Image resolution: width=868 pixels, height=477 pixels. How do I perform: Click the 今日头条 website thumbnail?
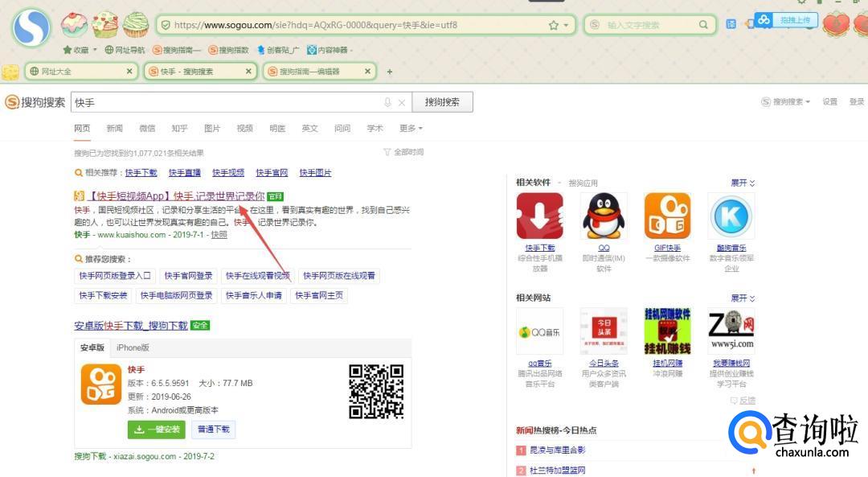pos(604,331)
